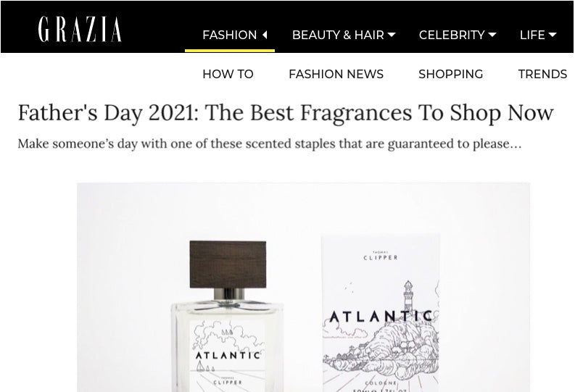Expand the Life dropdown arrow
Screen dimensions: 575x392
click(x=553, y=35)
